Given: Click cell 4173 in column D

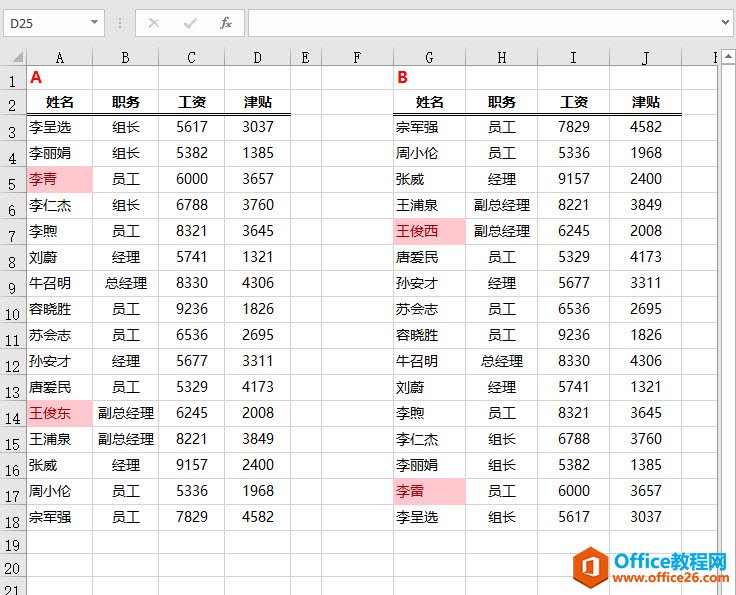Looking at the screenshot, I should 258,387.
